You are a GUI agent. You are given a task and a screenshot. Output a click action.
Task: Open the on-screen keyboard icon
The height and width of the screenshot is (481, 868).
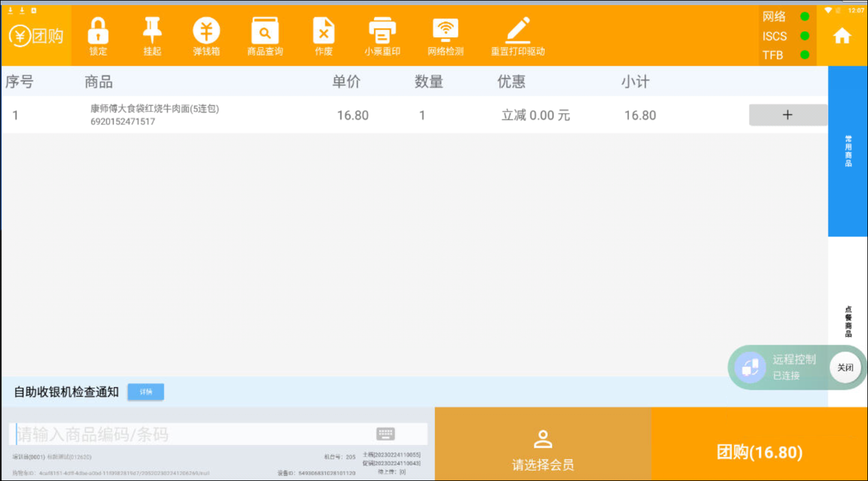385,433
